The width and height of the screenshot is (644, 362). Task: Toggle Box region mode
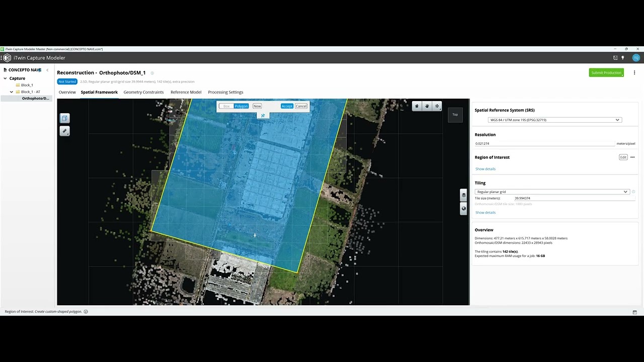(x=226, y=106)
